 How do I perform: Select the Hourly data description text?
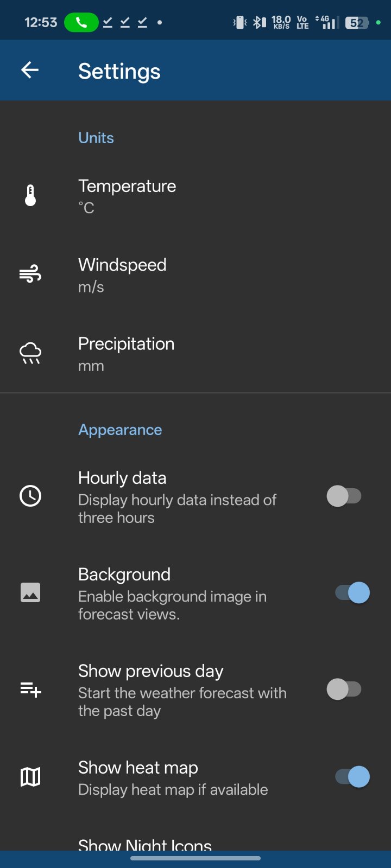[177, 509]
